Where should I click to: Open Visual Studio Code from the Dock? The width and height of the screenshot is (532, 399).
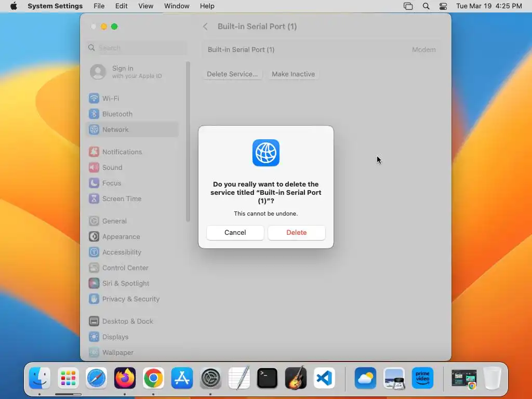point(324,378)
